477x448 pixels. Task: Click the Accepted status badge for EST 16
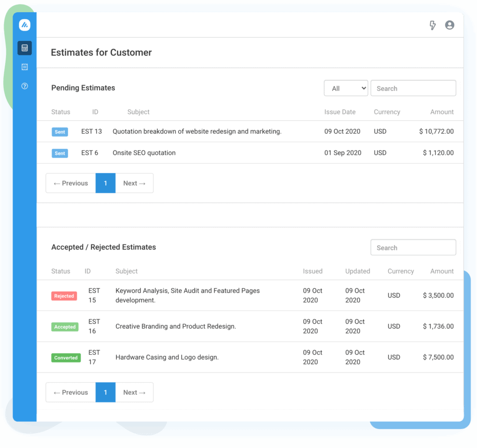[65, 327]
